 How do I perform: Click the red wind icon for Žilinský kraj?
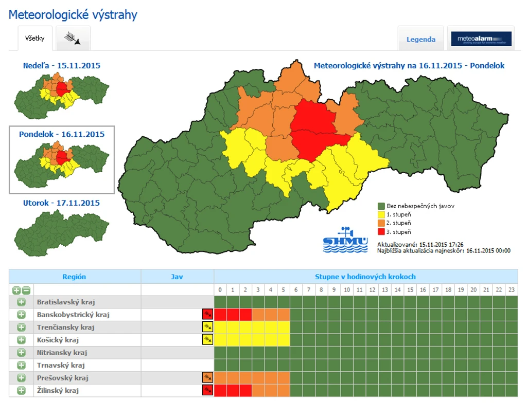pos(207,390)
